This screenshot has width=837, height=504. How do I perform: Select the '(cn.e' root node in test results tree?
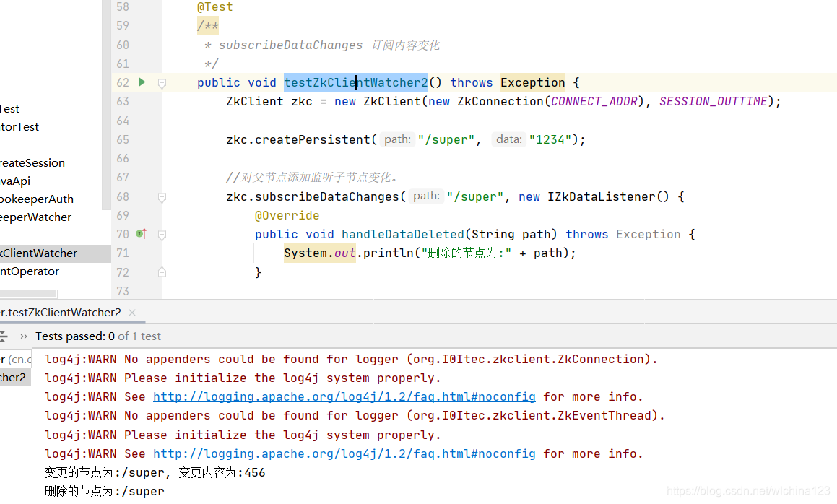[16, 360]
